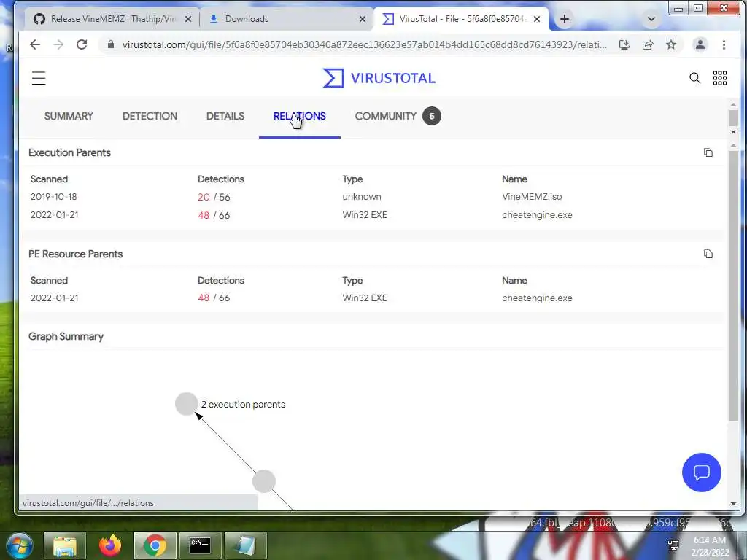Open the VirusTotal apps grid icon
747x560 pixels.
720,78
